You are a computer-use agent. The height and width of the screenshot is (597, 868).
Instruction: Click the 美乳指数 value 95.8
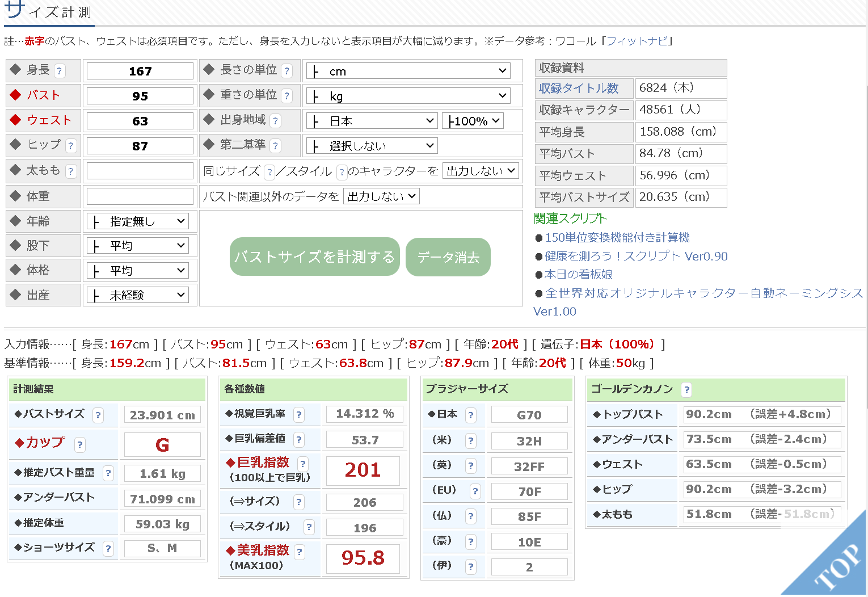(363, 558)
